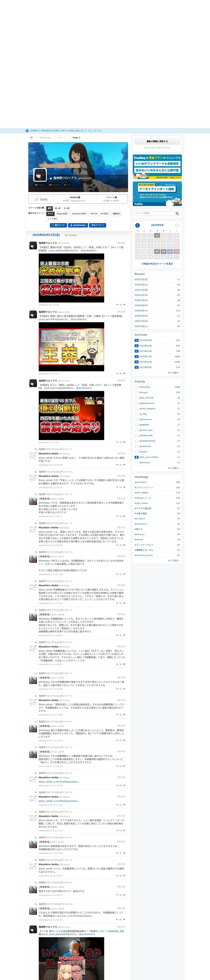210x980 pixels.
Task: Open 84 フォロー count on profile
Action: click(40, 185)
